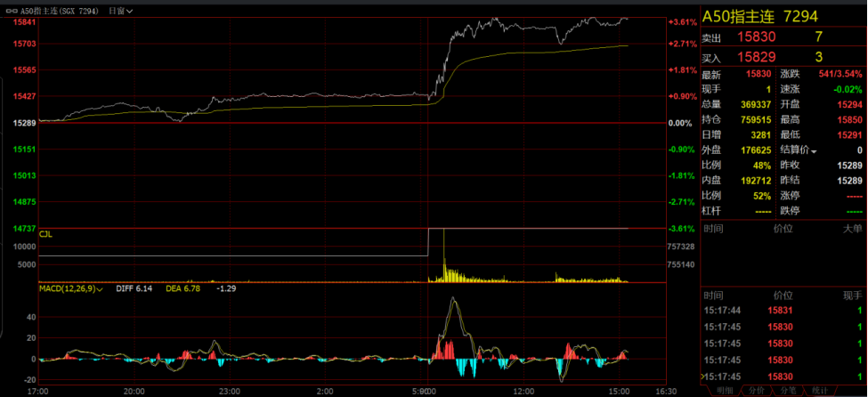Click the 23:00 time axis marker
This screenshot has width=868, height=397.
coord(229,392)
